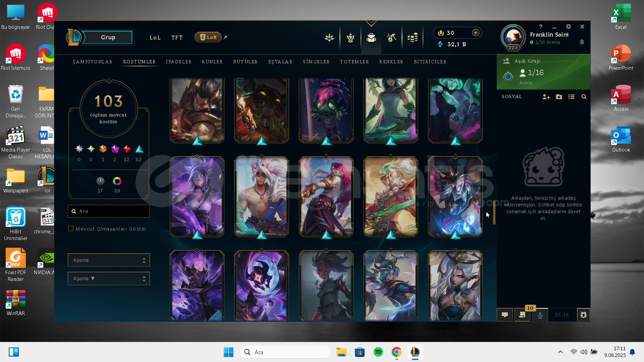Open the Windows Start menu
This screenshot has width=644, height=362.
pyautogui.click(x=228, y=352)
